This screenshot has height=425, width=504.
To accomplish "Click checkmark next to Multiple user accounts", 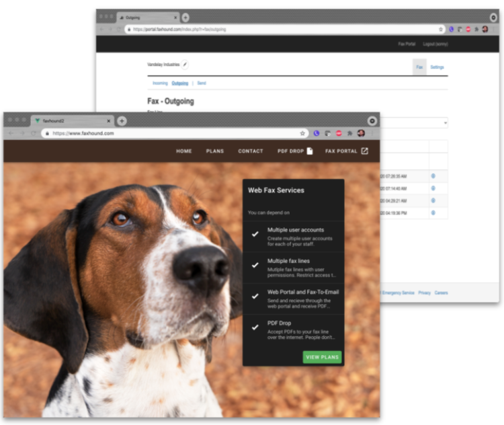I will [255, 234].
